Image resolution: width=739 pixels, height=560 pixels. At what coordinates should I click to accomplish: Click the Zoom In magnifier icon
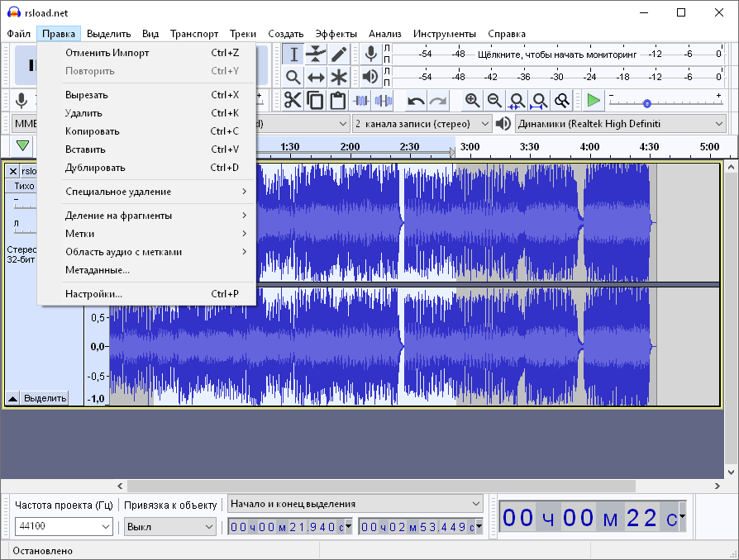pos(471,100)
